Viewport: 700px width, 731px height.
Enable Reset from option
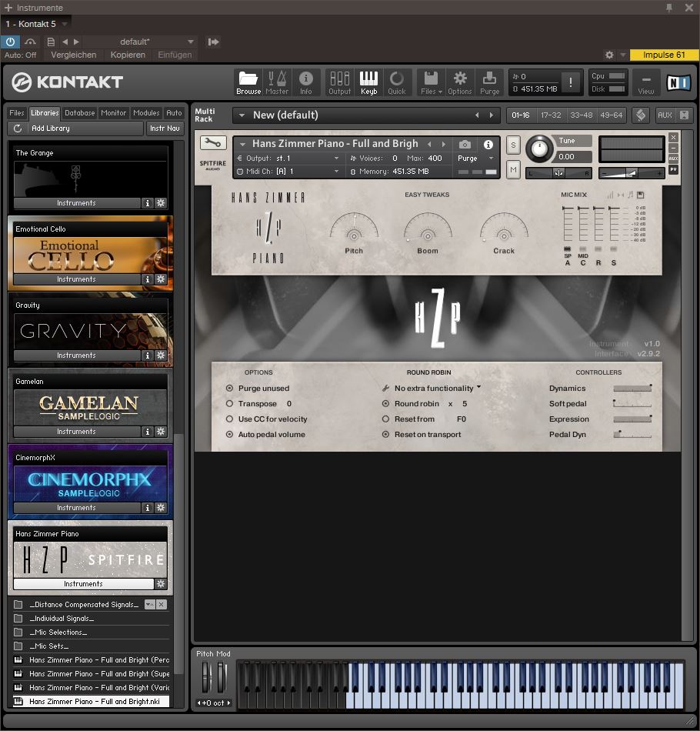pos(385,419)
